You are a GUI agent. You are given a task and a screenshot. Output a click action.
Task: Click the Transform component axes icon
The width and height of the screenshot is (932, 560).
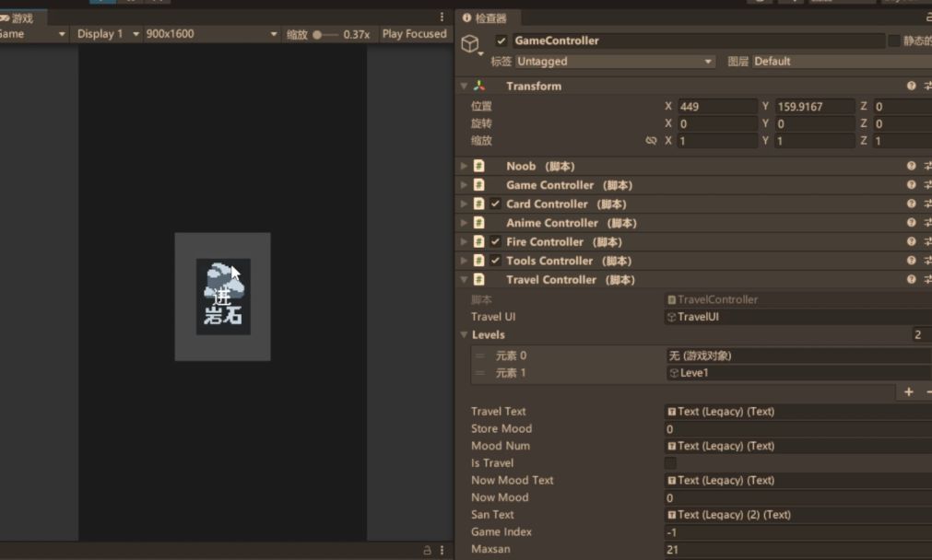click(479, 86)
